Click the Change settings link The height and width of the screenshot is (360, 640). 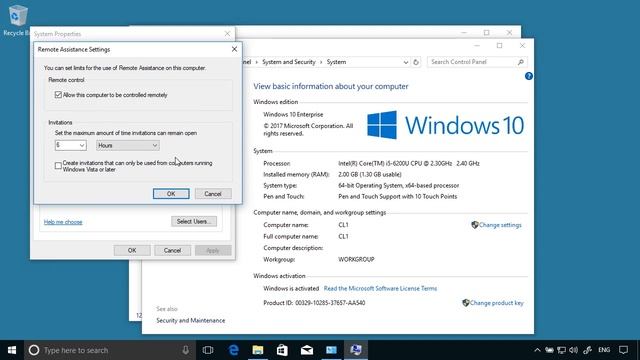click(x=500, y=225)
